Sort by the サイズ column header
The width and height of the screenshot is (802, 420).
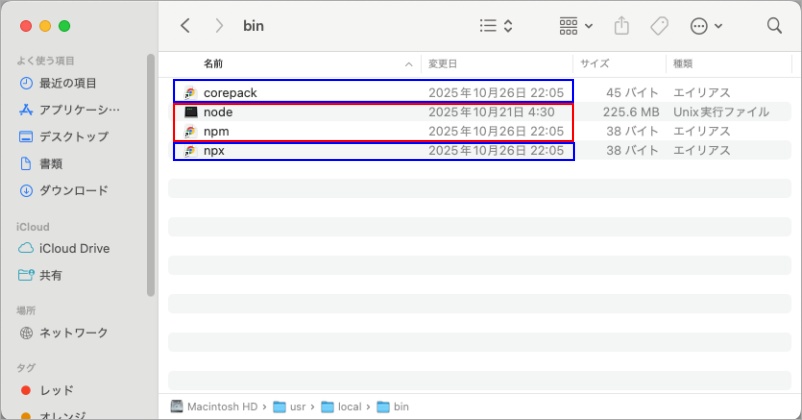[595, 63]
